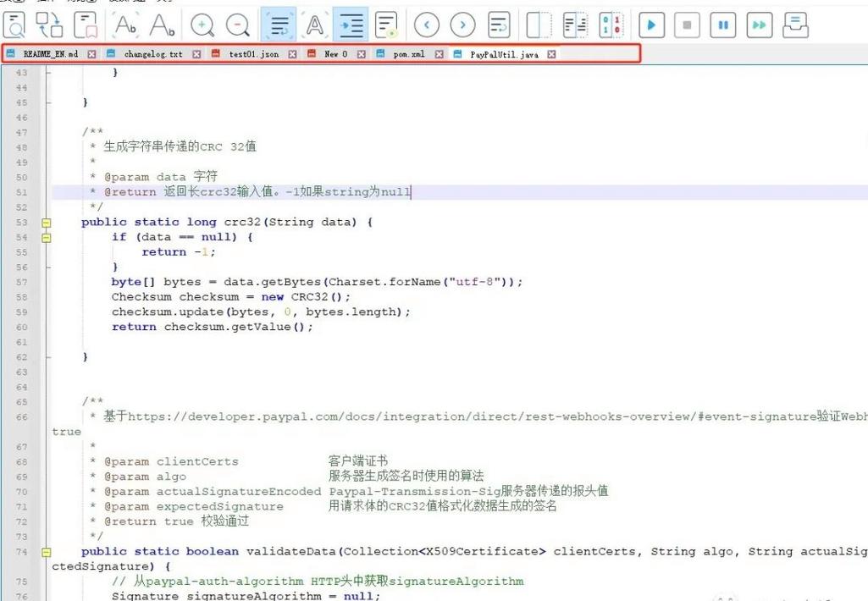Collapse the if block at line 54
Image resolution: width=868 pixels, height=601 pixels.
pos(47,237)
